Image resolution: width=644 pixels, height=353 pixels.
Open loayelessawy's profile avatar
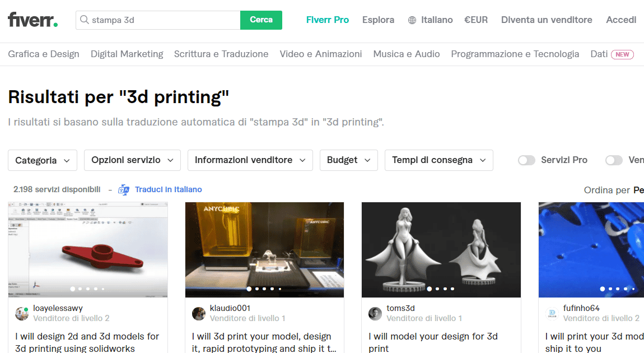point(22,314)
